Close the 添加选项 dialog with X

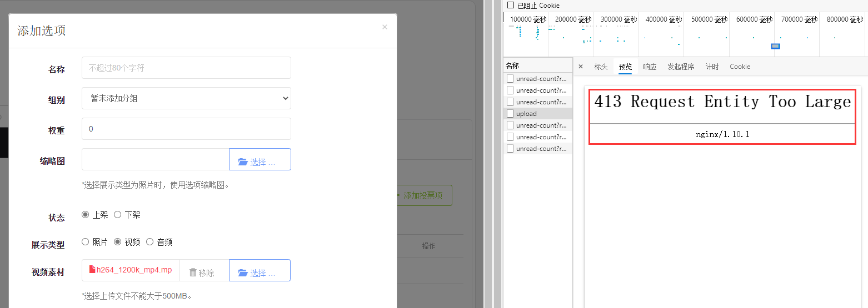(x=385, y=27)
